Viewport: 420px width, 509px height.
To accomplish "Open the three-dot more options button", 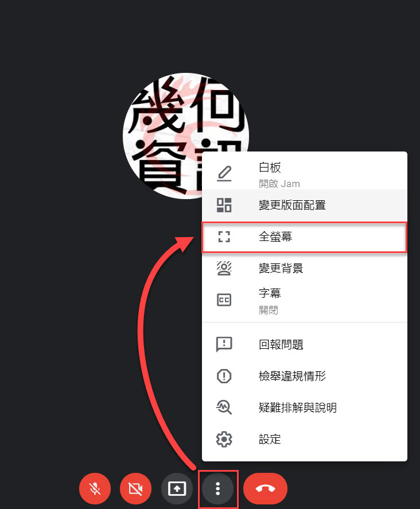I will click(218, 488).
